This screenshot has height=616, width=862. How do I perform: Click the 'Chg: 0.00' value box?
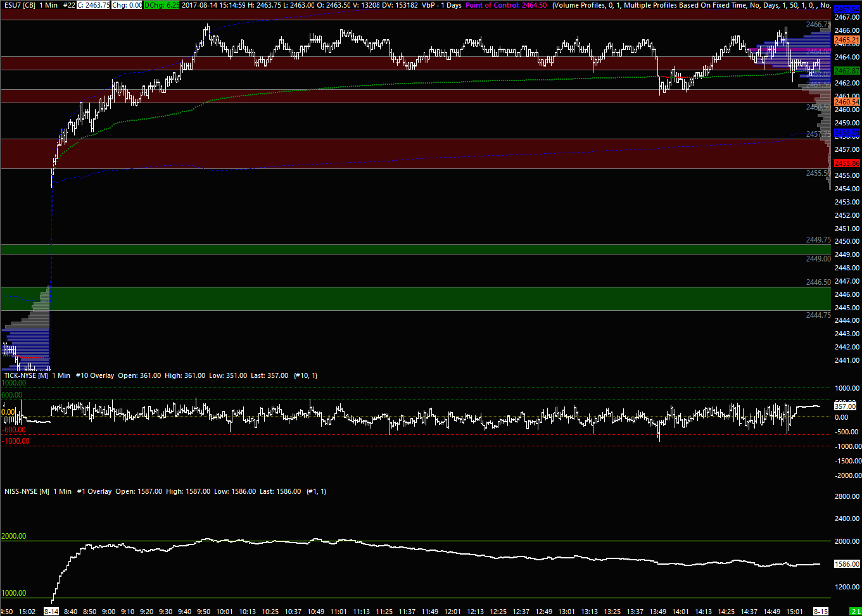127,5
